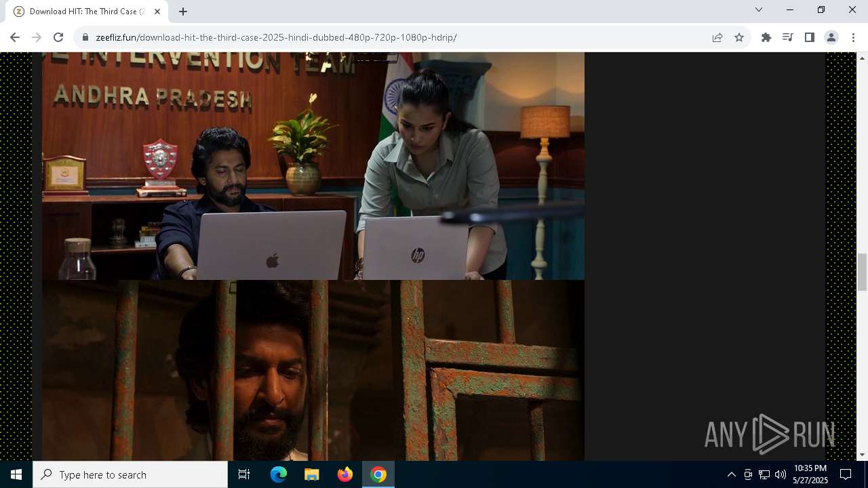Close the Download HIT: The Third Case tab
This screenshot has width=868, height=488.
pos(157,12)
